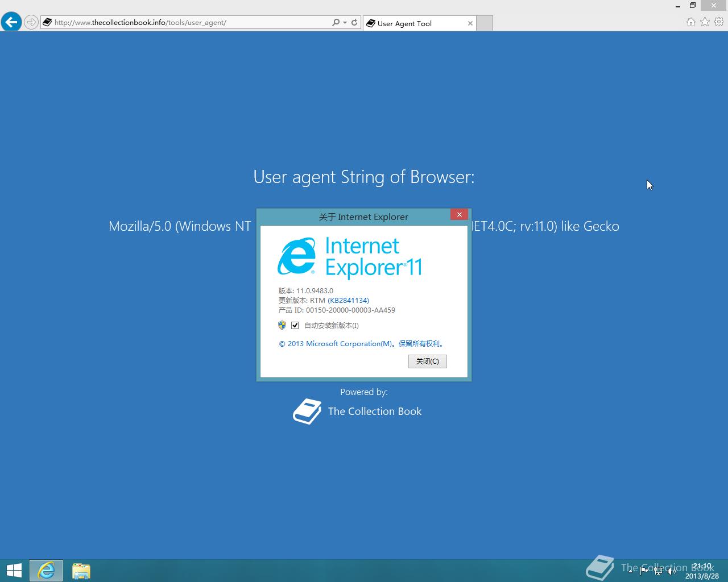This screenshot has width=728, height=582.
Task: Open the address bar autocomplete dropdown arrow
Action: pos(345,23)
